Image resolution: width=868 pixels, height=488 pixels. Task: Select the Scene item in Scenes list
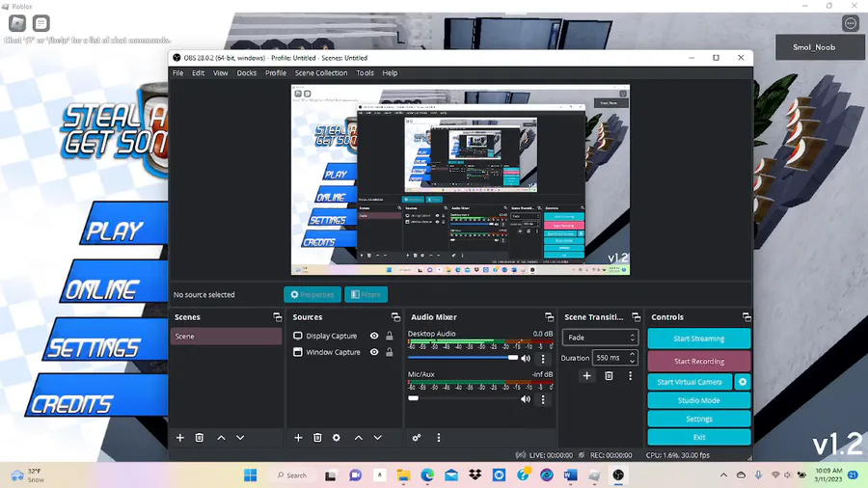pos(227,337)
